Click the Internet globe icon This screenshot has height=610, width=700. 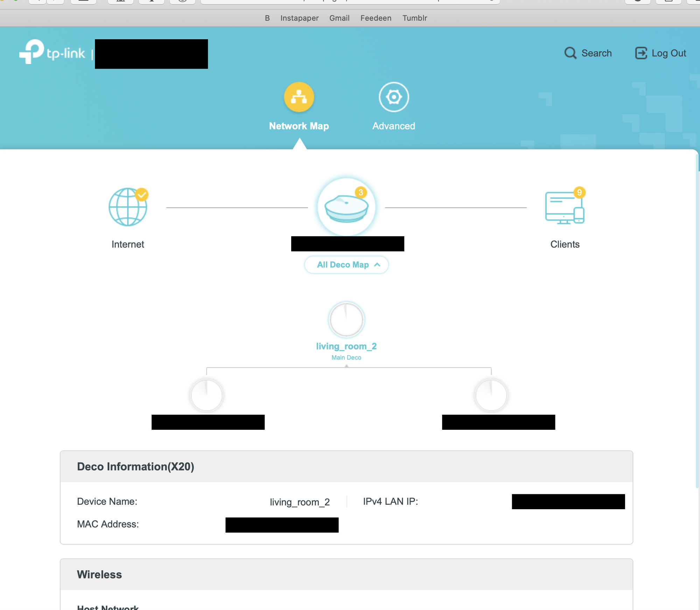tap(128, 207)
